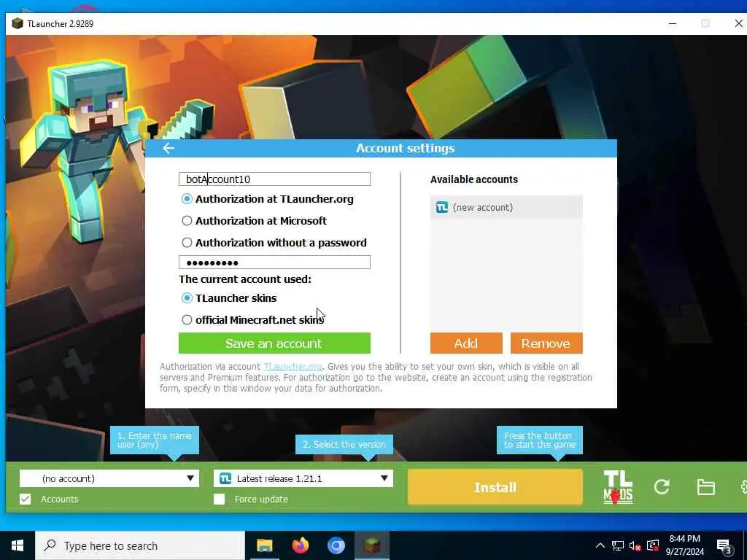Viewport: 747px width, 560px height.
Task: Click the TL icon beside (new account)
Action: (x=442, y=207)
